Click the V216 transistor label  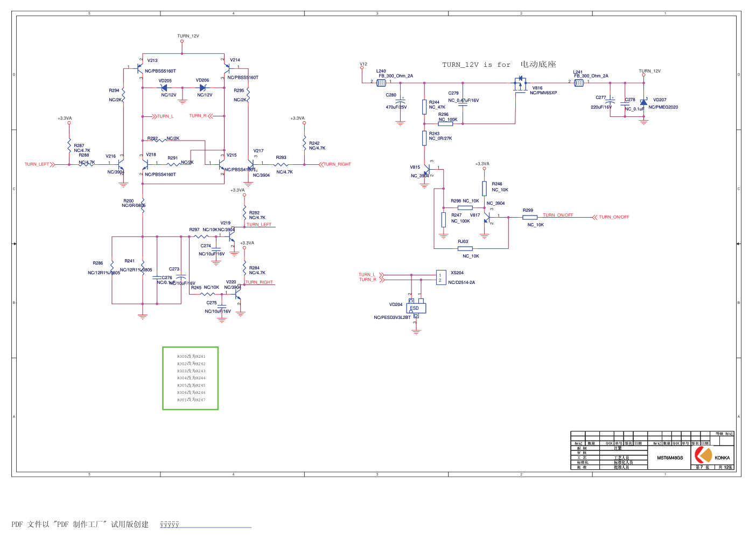pos(110,156)
